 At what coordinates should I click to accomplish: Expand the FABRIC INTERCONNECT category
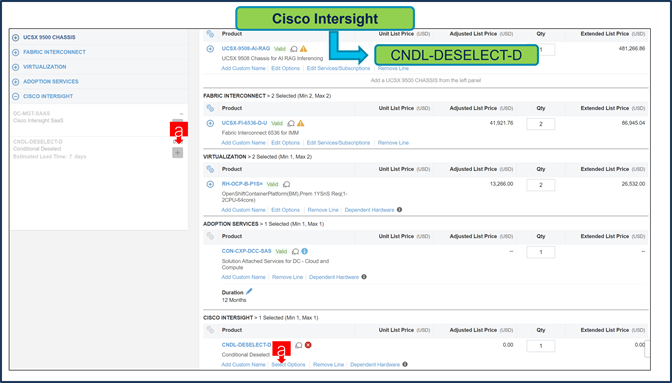(15, 52)
